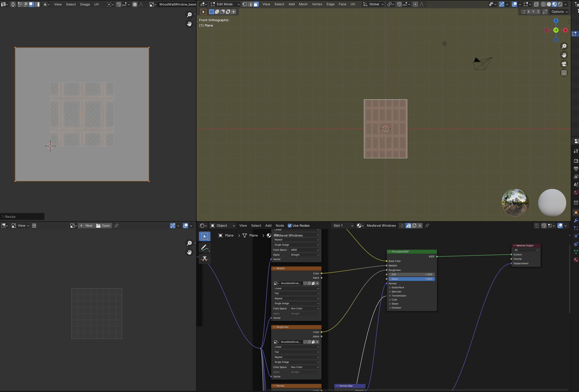Toggle UV editor snapping magnet icon
This screenshot has height=392, width=579.
[x=119, y=4]
